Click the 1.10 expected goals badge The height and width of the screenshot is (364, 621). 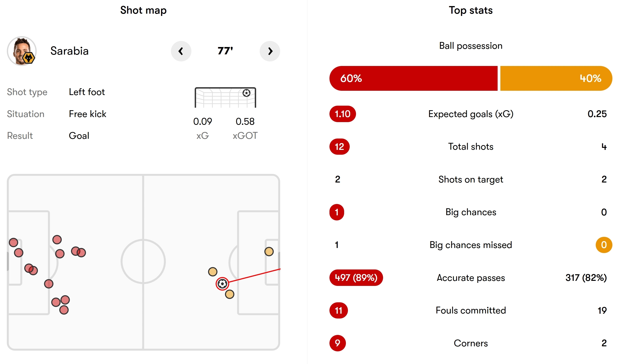[343, 114]
